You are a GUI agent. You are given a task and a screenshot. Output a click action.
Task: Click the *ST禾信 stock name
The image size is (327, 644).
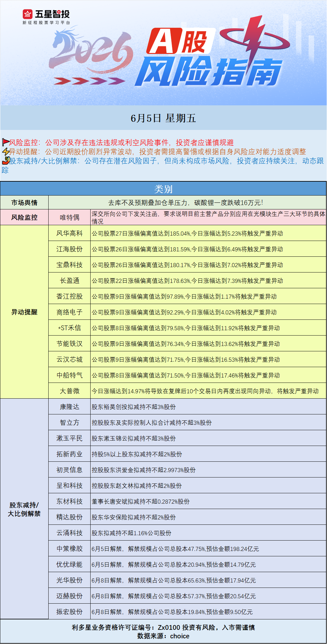(x=69, y=328)
